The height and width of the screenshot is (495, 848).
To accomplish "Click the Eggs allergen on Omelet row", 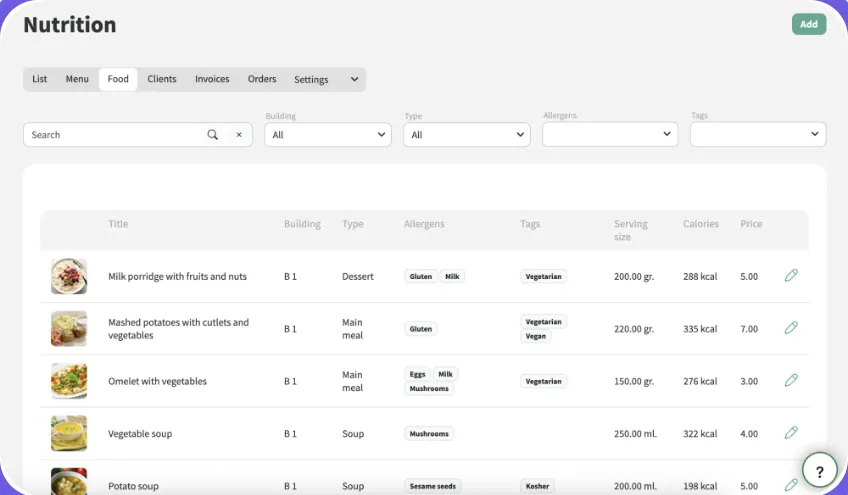I will 417,374.
